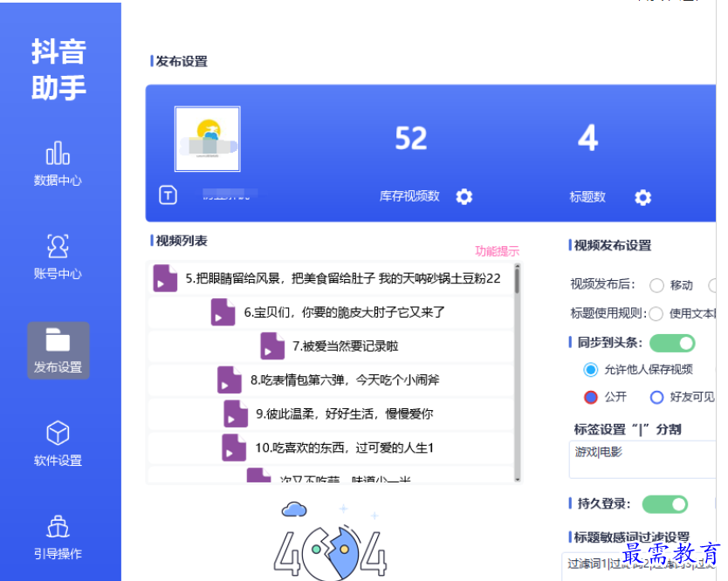The image size is (728, 581).
Task: Select video 8.吃表情包第六弹
Action: (331, 379)
